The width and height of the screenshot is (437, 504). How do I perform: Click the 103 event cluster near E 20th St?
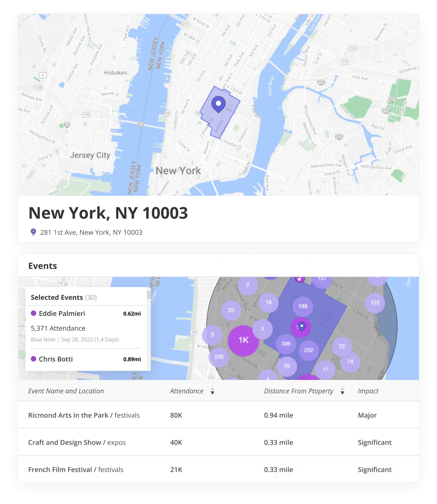(x=375, y=303)
